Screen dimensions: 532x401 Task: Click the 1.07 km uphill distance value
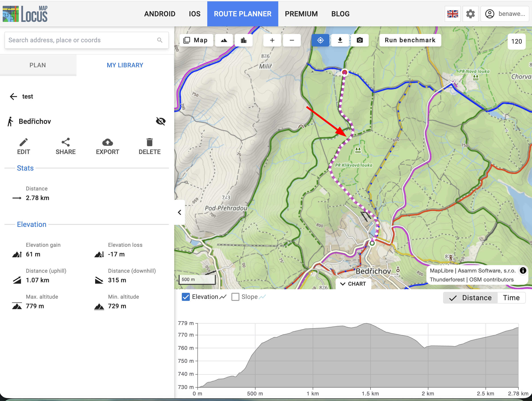pos(38,280)
